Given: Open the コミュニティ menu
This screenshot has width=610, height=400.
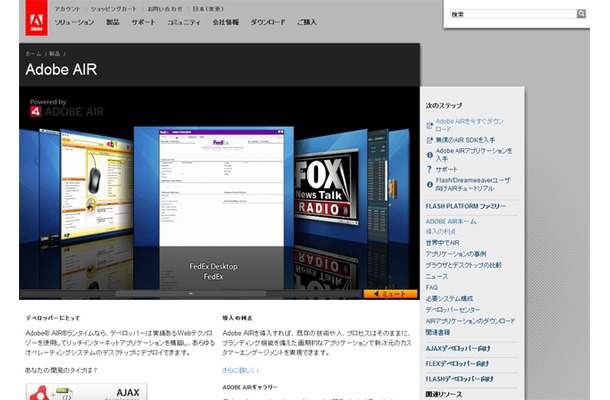Looking at the screenshot, I should pos(184,22).
